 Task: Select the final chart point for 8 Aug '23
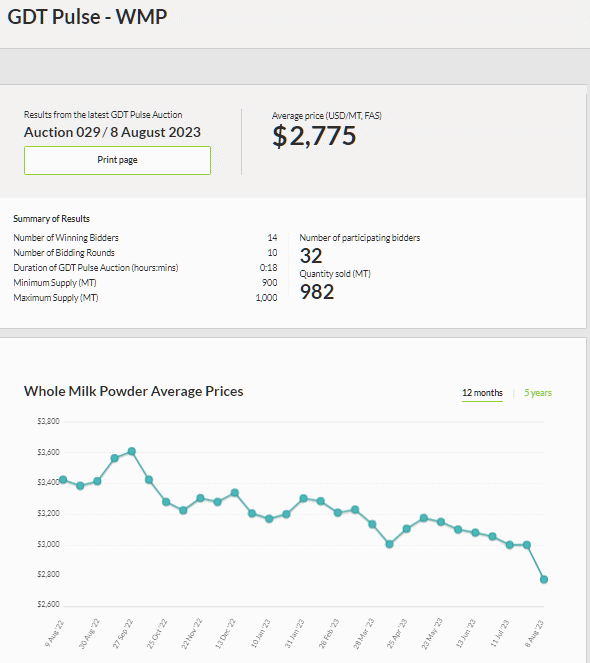(x=544, y=579)
